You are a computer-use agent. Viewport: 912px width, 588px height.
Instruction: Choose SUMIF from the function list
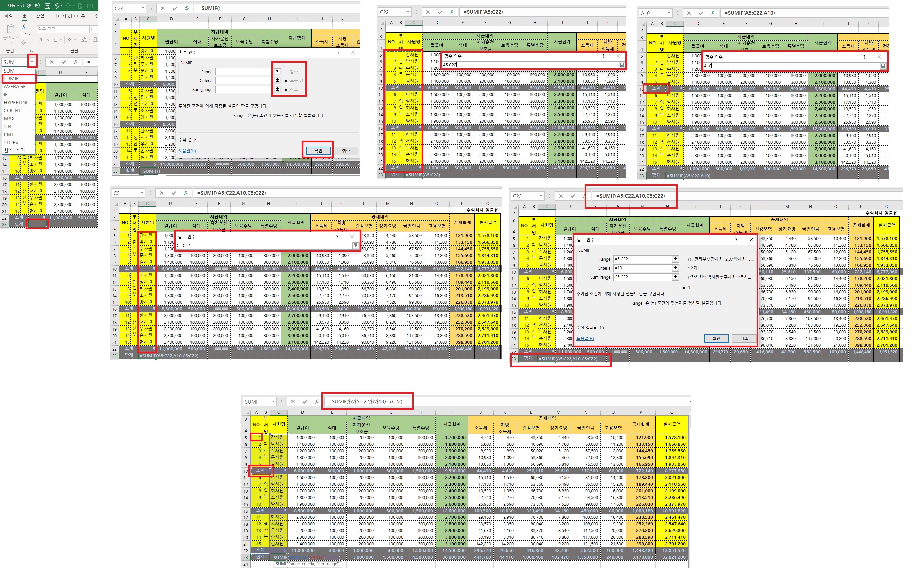pos(11,78)
